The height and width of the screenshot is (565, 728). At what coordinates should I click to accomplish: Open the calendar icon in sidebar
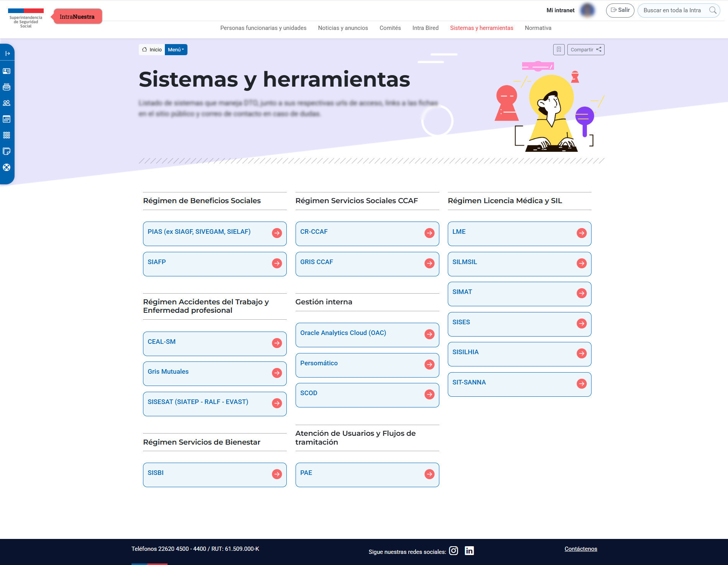7,119
